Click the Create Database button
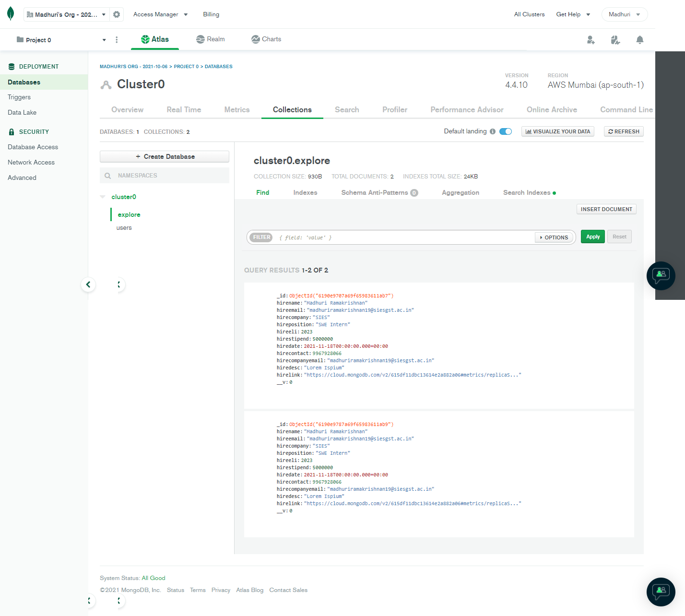The height and width of the screenshot is (616, 685). tap(165, 157)
